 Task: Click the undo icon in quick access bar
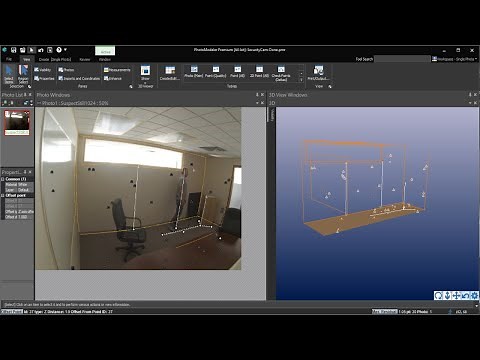[x=41, y=50]
